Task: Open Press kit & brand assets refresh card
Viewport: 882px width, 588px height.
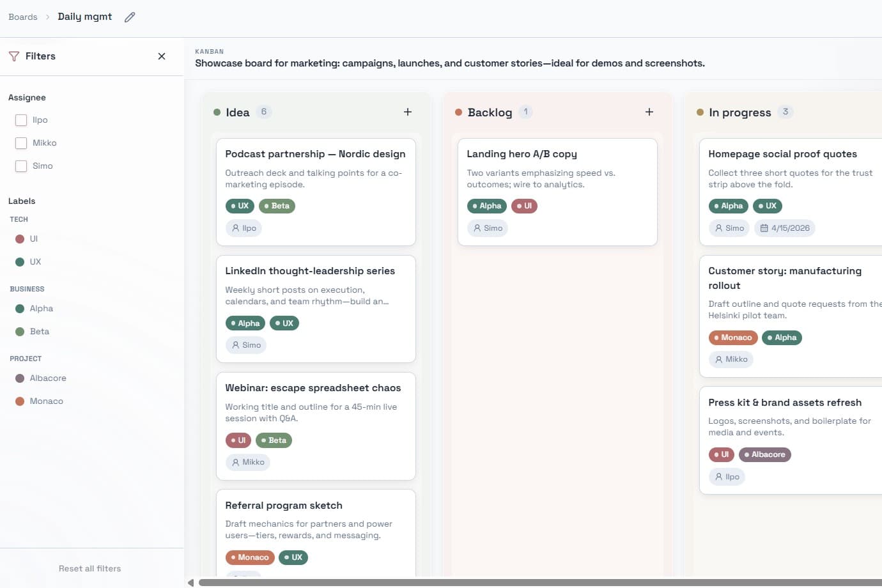Action: click(x=791, y=440)
